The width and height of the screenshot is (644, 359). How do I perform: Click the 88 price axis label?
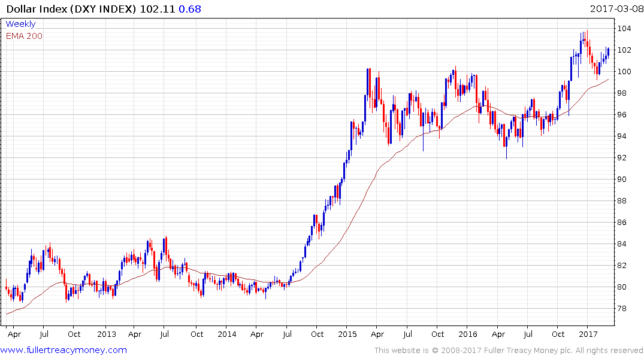click(x=622, y=200)
